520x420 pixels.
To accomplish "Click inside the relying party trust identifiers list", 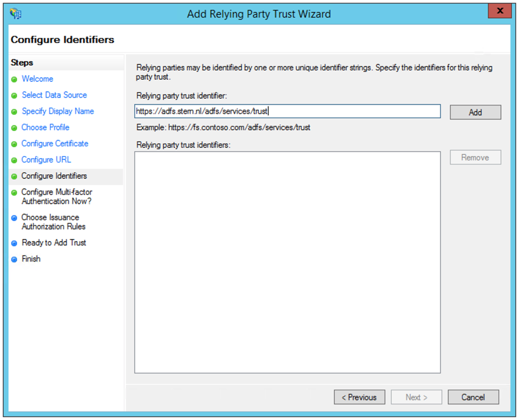I will (287, 262).
